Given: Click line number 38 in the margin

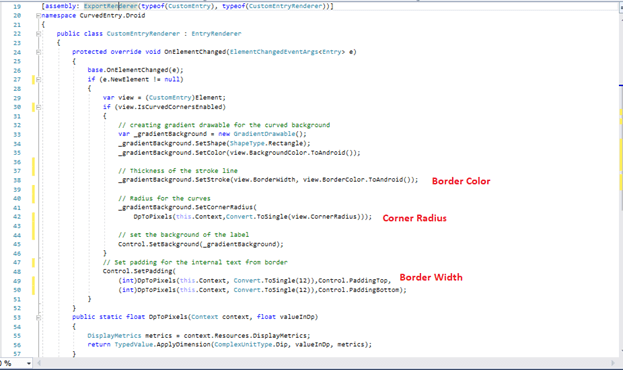Looking at the screenshot, I should point(17,180).
